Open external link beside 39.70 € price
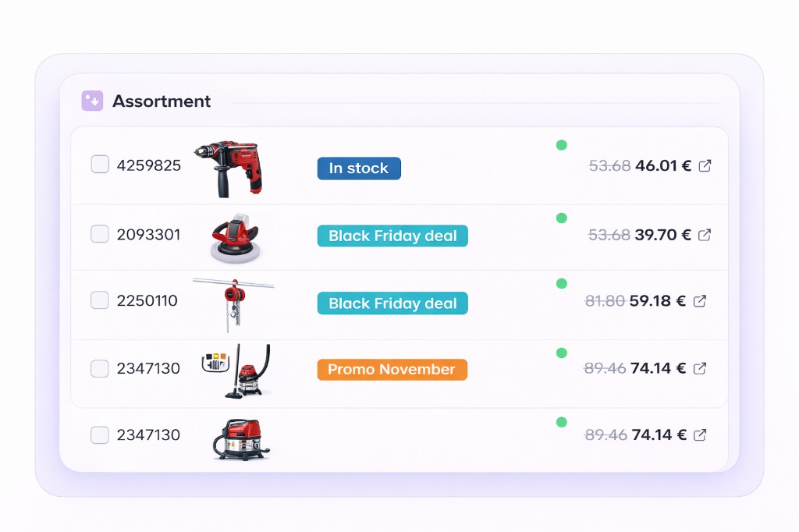 coord(705,235)
